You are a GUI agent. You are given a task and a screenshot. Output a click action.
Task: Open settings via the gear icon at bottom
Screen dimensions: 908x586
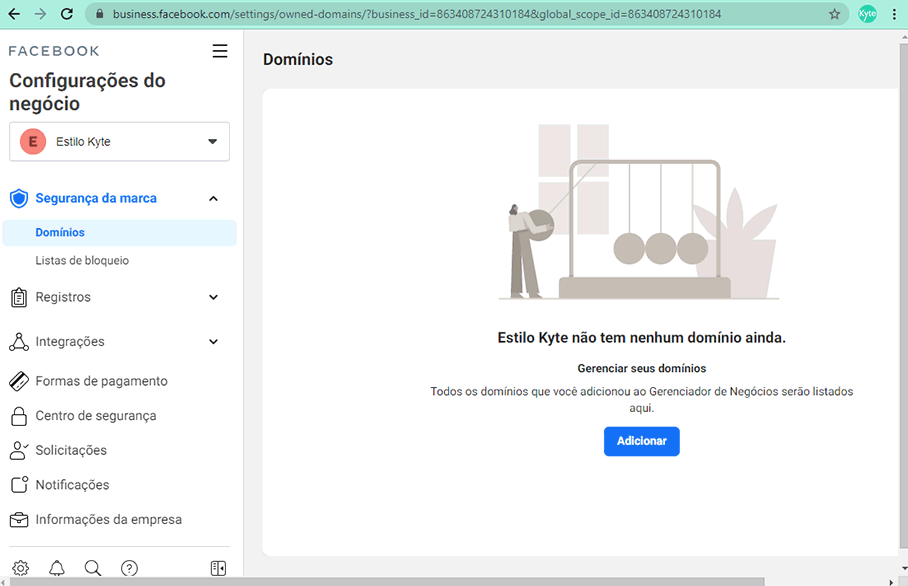pyautogui.click(x=21, y=568)
